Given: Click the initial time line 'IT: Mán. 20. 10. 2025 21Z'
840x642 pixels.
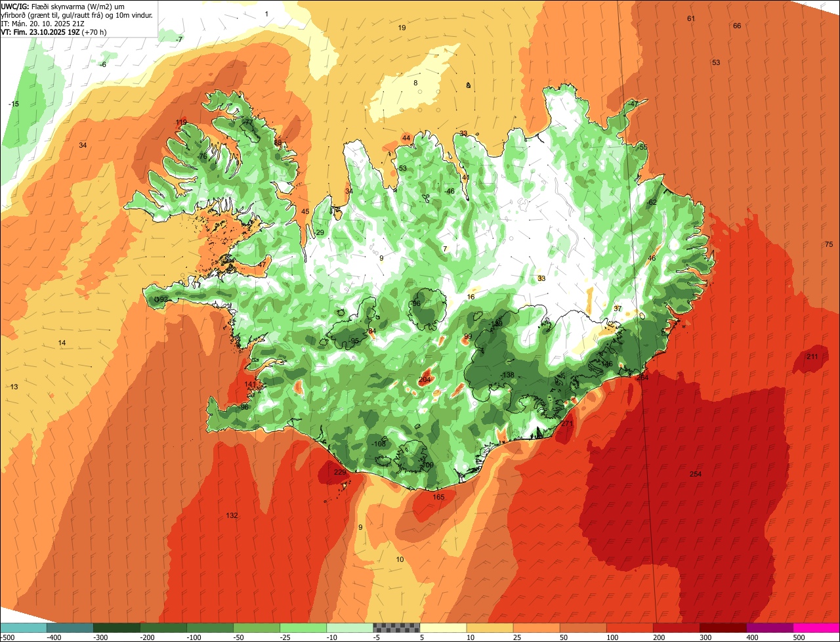Looking at the screenshot, I should pyautogui.click(x=41, y=23).
